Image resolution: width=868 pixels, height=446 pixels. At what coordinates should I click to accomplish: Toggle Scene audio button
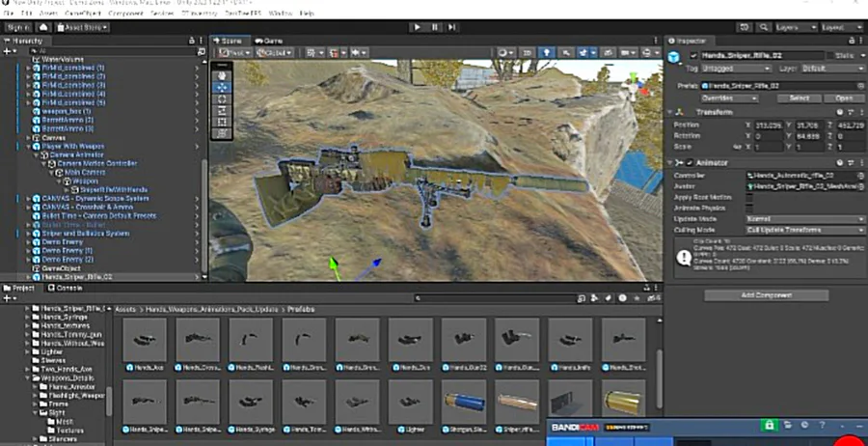tap(566, 53)
